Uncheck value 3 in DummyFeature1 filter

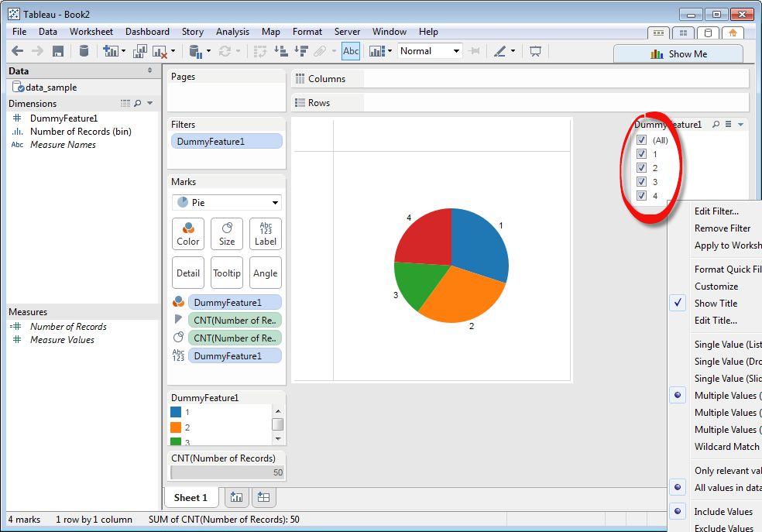click(x=641, y=182)
